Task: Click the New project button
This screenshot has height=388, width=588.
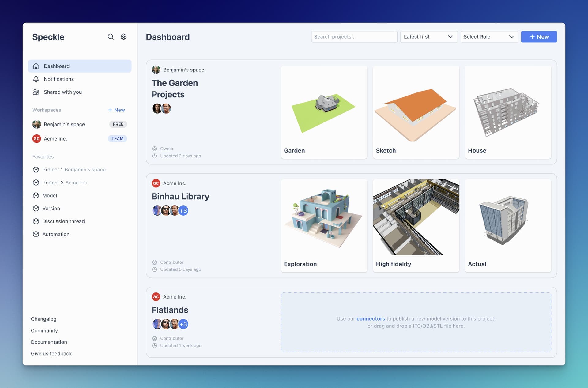Action: [539, 36]
